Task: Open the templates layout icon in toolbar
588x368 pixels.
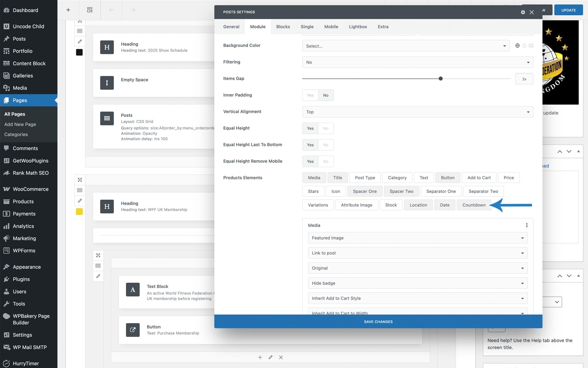Action: [x=89, y=10]
